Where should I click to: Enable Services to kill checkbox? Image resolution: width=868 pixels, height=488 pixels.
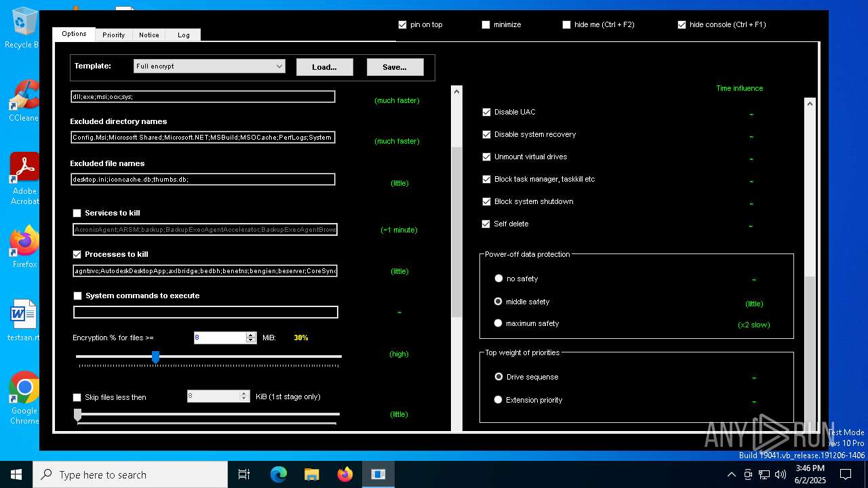77,213
